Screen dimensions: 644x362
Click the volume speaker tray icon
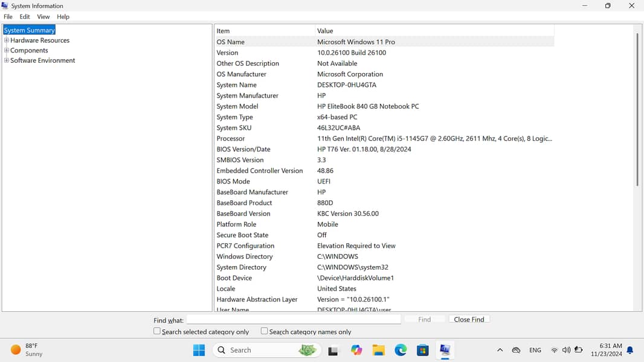pos(566,350)
